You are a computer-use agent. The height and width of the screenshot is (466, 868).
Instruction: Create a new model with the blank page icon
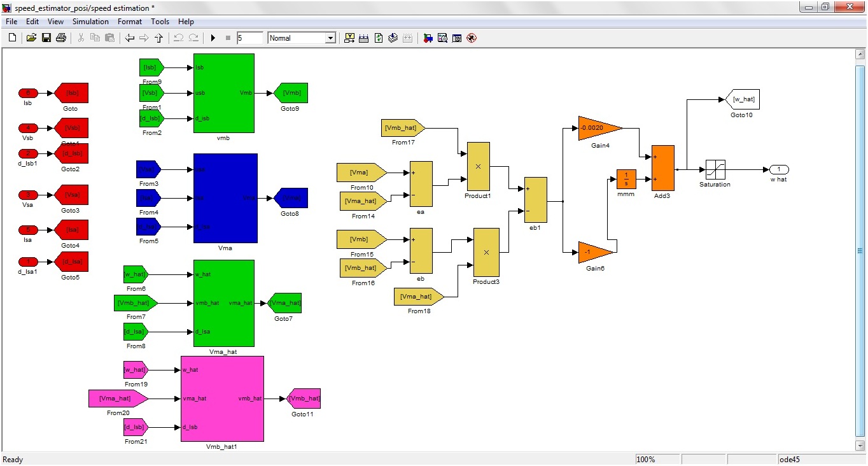click(11, 37)
